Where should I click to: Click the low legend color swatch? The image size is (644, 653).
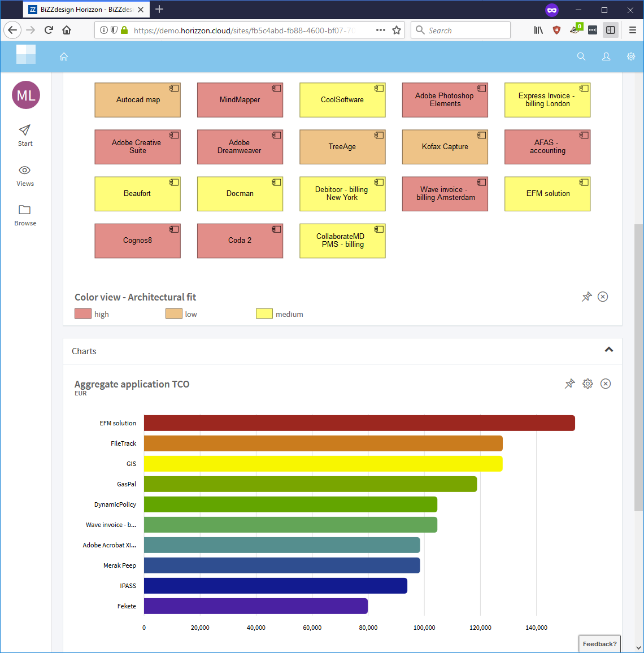tap(173, 314)
